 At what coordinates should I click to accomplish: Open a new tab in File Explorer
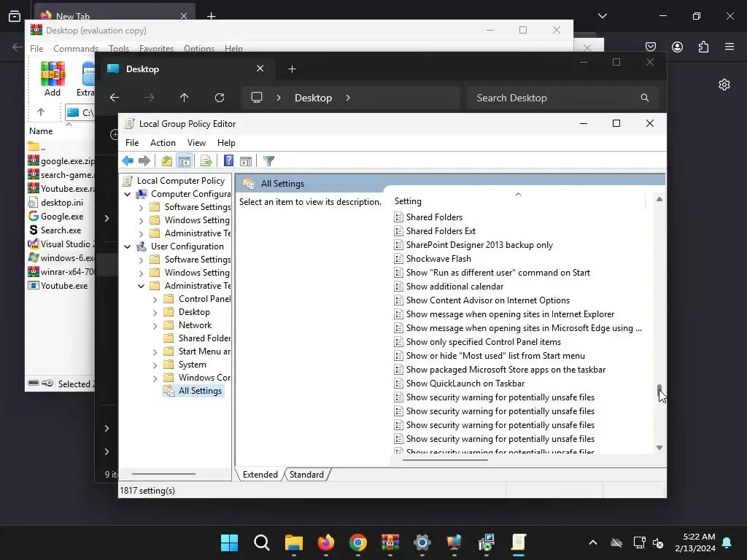[x=292, y=69]
